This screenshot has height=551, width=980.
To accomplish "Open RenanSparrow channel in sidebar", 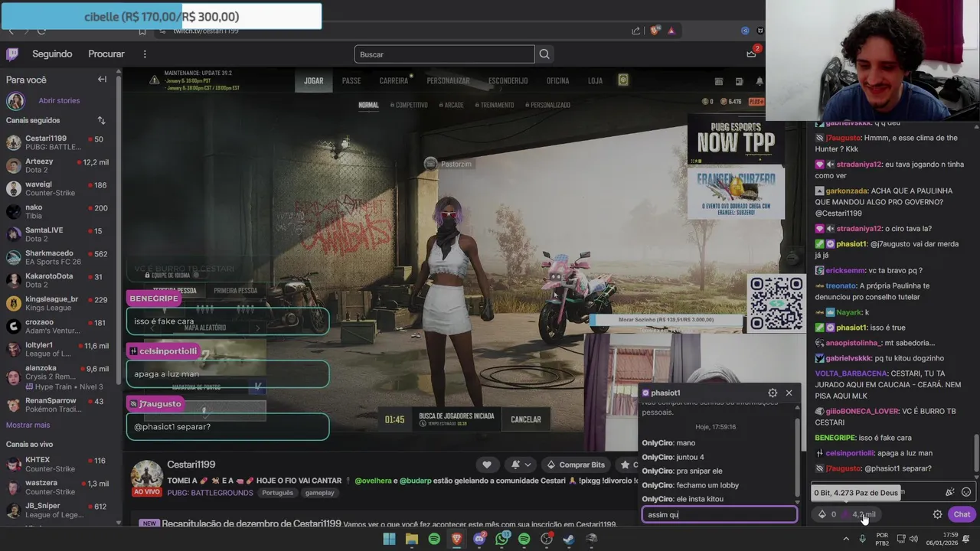I will tap(59, 405).
